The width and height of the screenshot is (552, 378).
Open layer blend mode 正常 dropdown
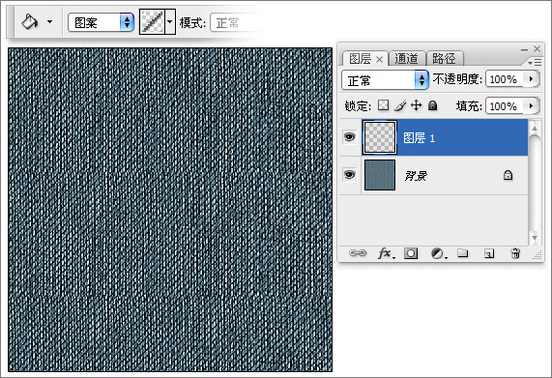385,80
